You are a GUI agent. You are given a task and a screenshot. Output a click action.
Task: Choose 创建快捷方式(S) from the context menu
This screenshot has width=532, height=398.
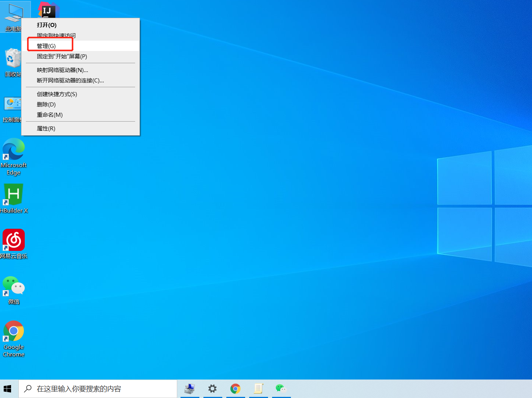pyautogui.click(x=80, y=94)
